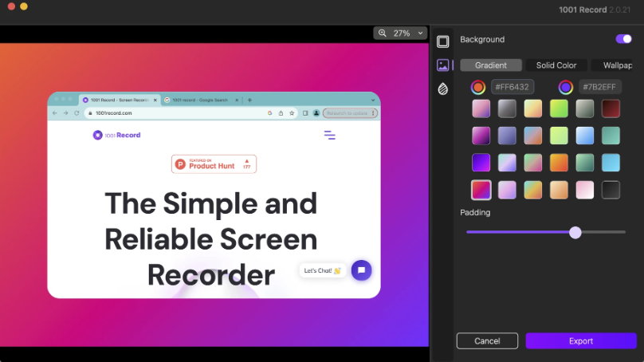
Task: Select the selected pink-red gradient swatch
Action: pyautogui.click(x=481, y=190)
